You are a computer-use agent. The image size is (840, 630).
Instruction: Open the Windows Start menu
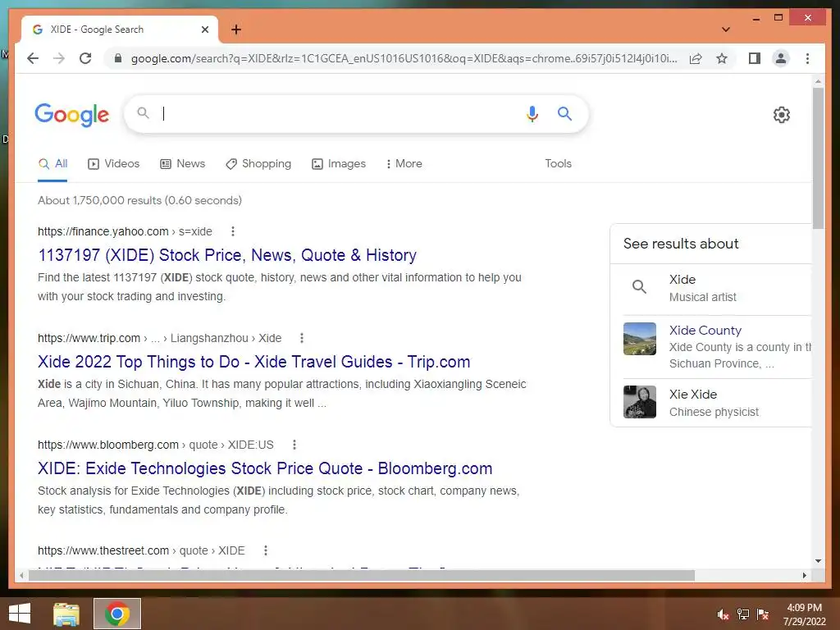[x=20, y=614]
